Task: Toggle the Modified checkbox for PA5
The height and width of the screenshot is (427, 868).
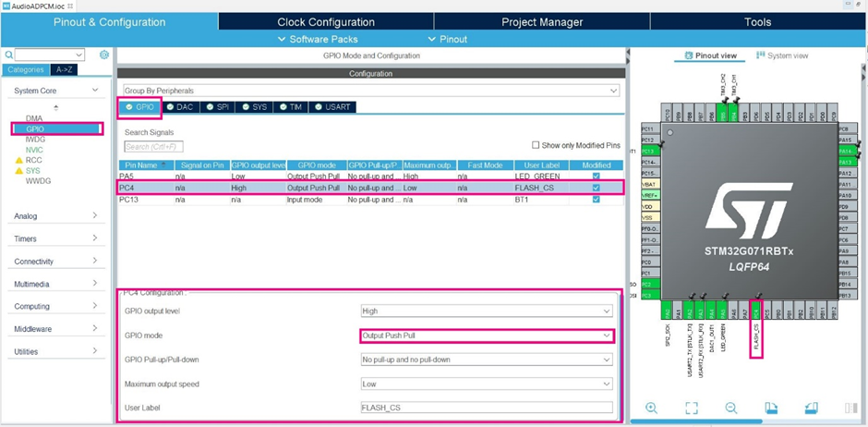Action: coord(596,177)
